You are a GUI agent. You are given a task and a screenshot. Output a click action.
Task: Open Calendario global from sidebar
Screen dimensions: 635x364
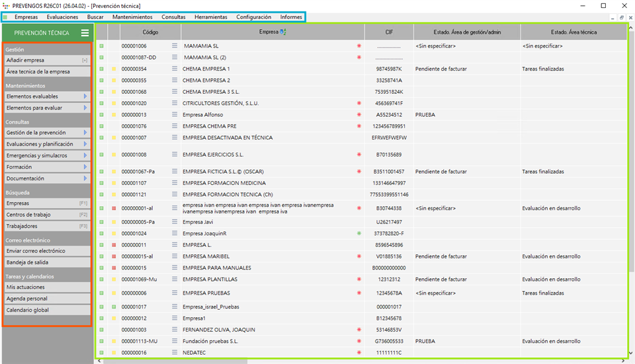click(x=46, y=310)
